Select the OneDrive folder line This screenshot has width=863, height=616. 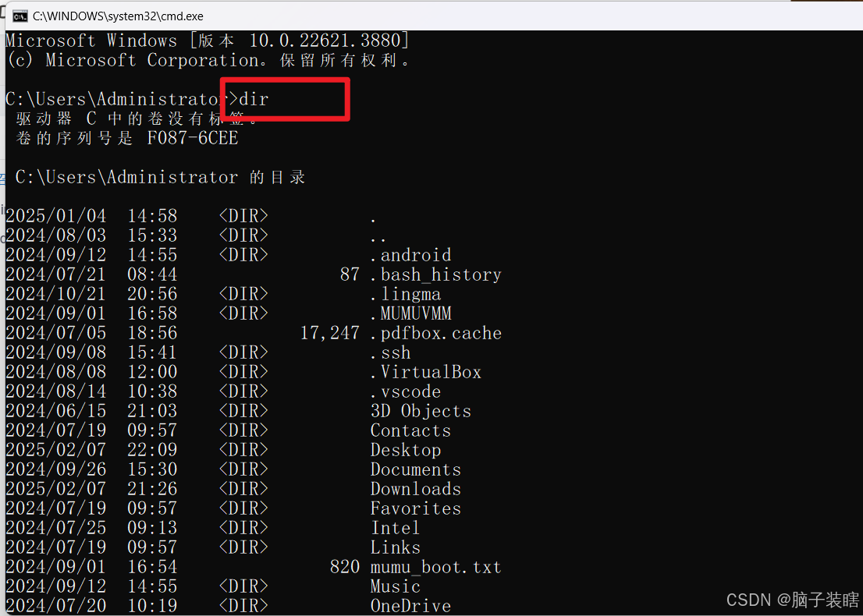(x=410, y=606)
